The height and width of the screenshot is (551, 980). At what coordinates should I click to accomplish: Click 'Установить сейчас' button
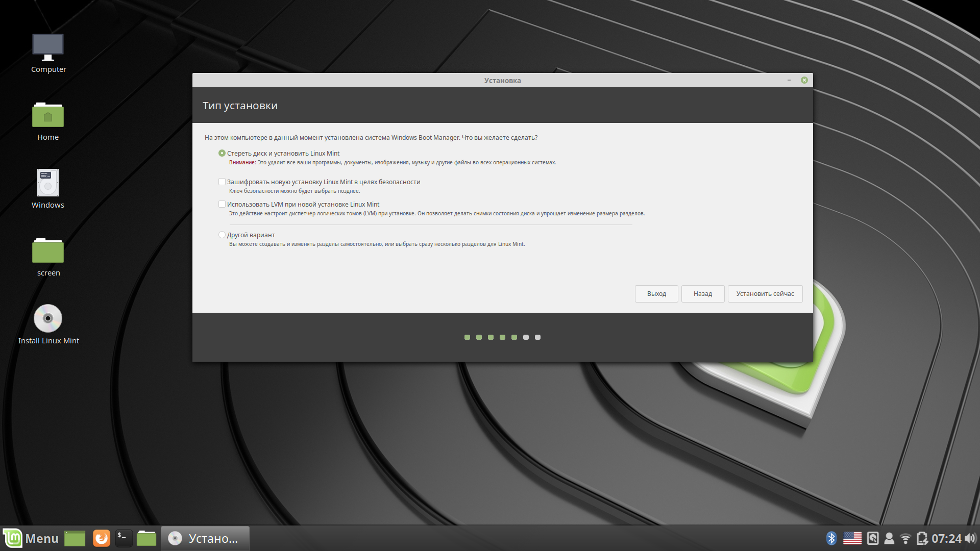point(765,294)
